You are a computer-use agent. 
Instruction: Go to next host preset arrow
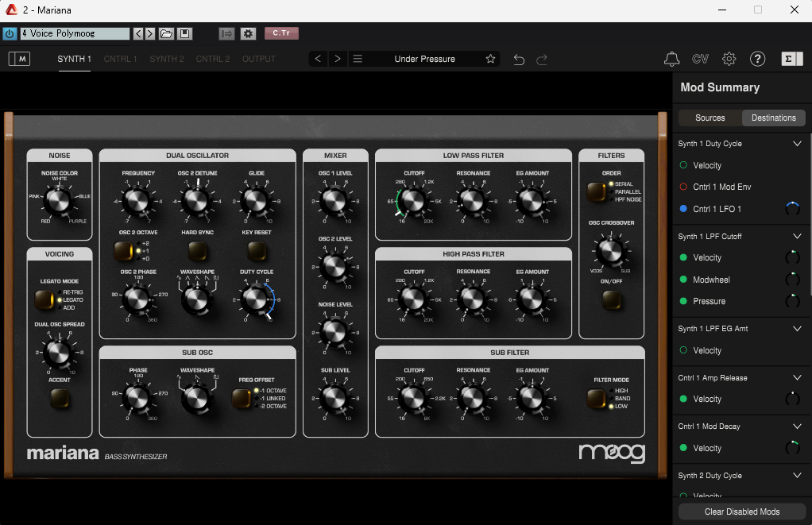pyautogui.click(x=149, y=33)
